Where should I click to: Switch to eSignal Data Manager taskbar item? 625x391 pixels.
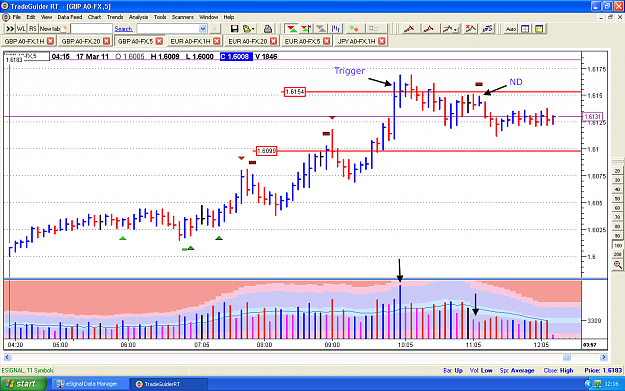(90, 384)
